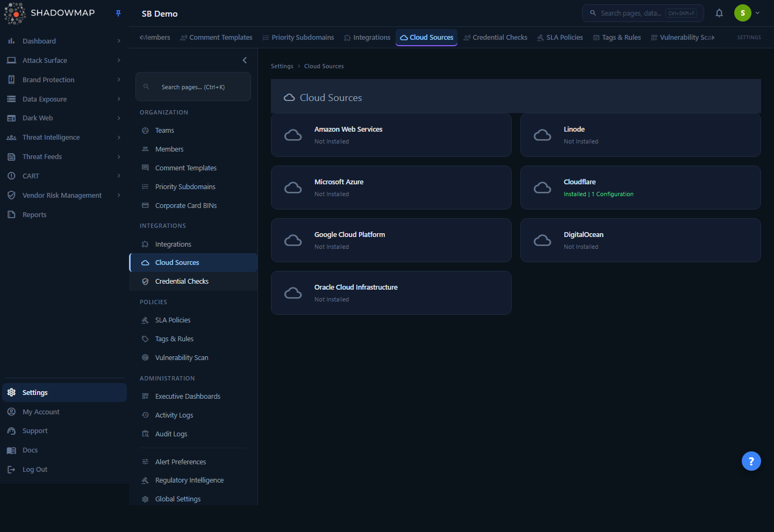
Task: Click the CART circle icon
Action: click(x=11, y=176)
